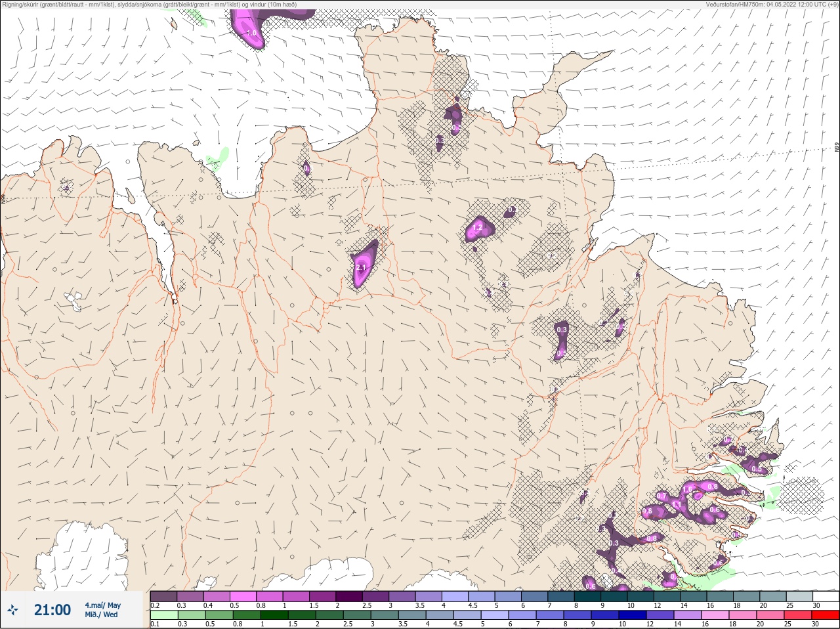Select the pink rain legend swatch starting at 16
Screen dimensions: 840x629
coord(715,615)
